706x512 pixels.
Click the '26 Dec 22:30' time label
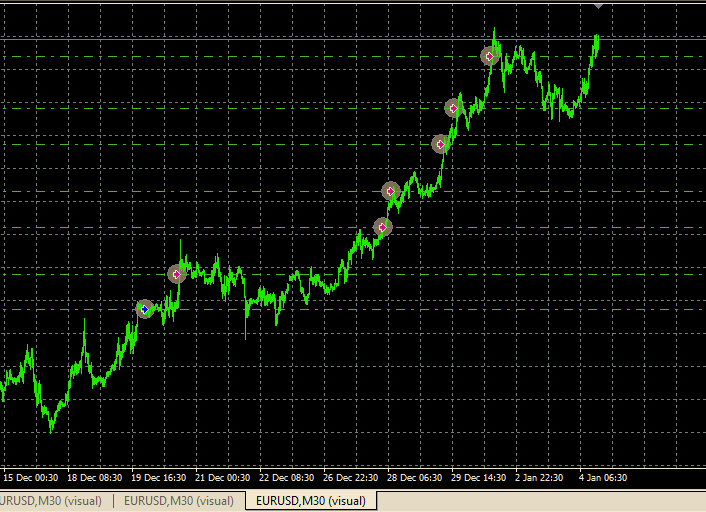(350, 478)
